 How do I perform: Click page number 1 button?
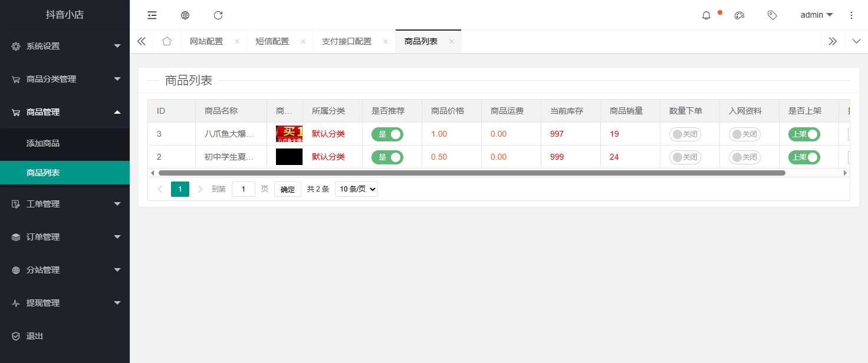pos(180,189)
